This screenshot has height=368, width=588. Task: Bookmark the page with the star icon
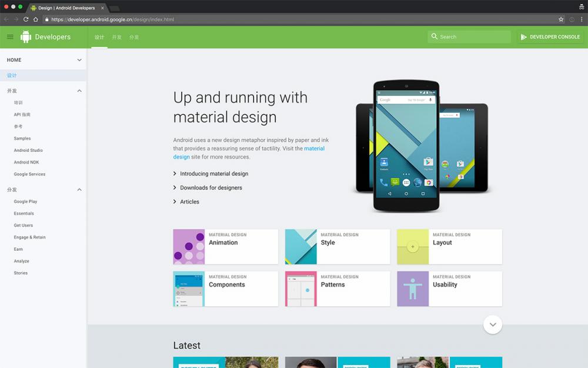561,19
